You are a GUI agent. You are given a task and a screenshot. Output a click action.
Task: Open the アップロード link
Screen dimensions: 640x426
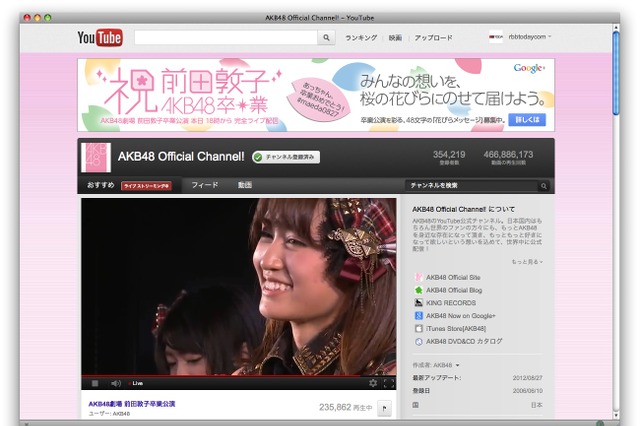point(433,38)
